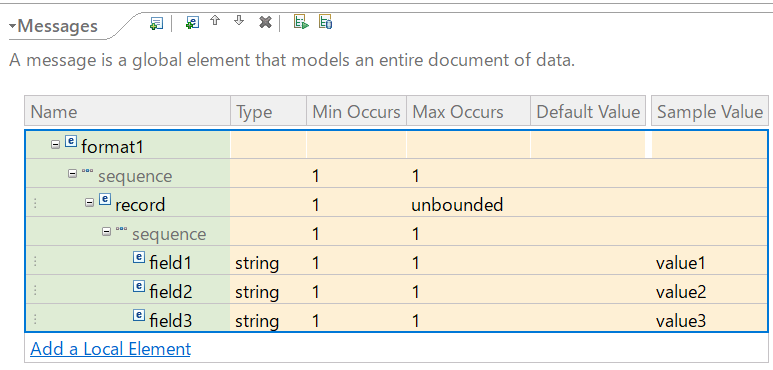Click the Move Down arrow icon
773x370 pixels.
[239, 21]
